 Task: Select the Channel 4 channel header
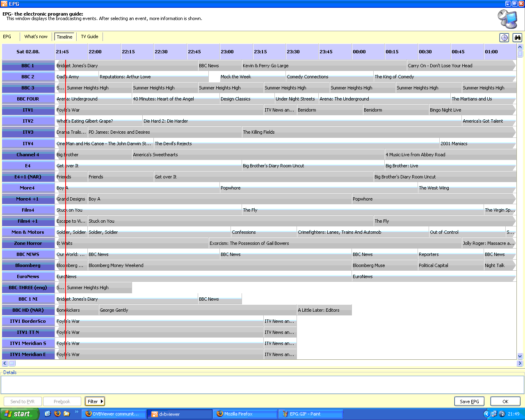(x=28, y=155)
